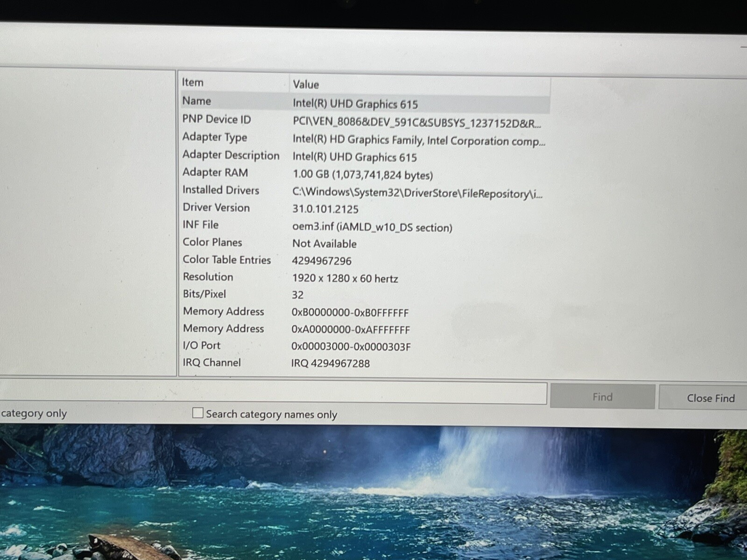Select the Adapter Type row label

[x=214, y=137]
